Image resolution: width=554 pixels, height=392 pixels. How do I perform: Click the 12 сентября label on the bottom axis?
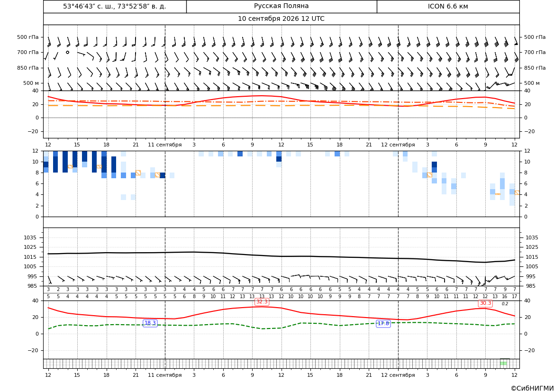coord(398,375)
